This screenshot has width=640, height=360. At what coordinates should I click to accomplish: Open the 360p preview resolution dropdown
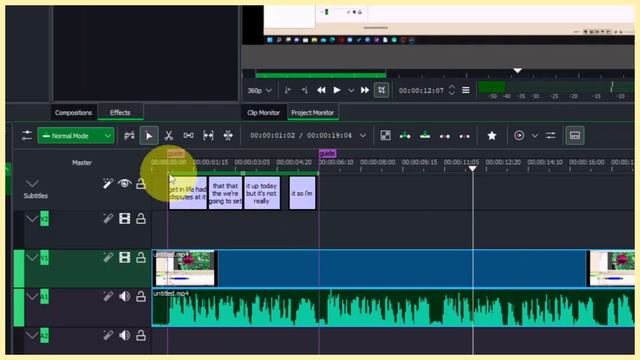pyautogui.click(x=260, y=90)
